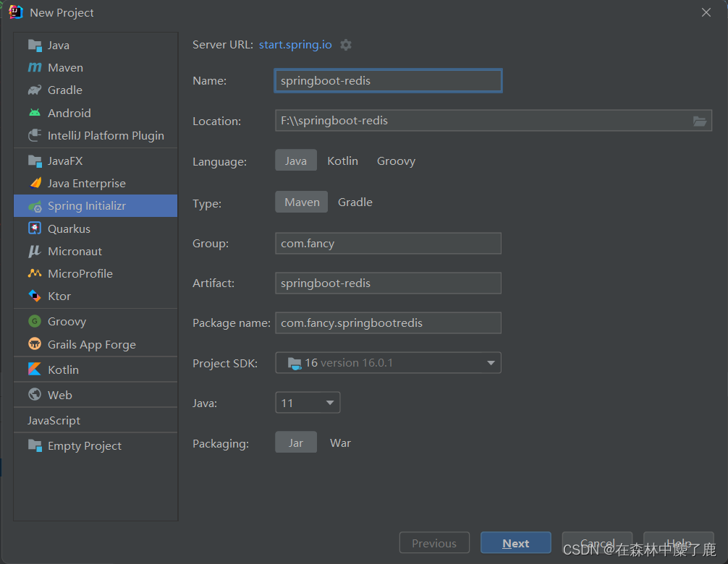Image resolution: width=728 pixels, height=564 pixels.
Task: Click the IntelliJ Platform Plugin icon
Action: [x=35, y=135]
